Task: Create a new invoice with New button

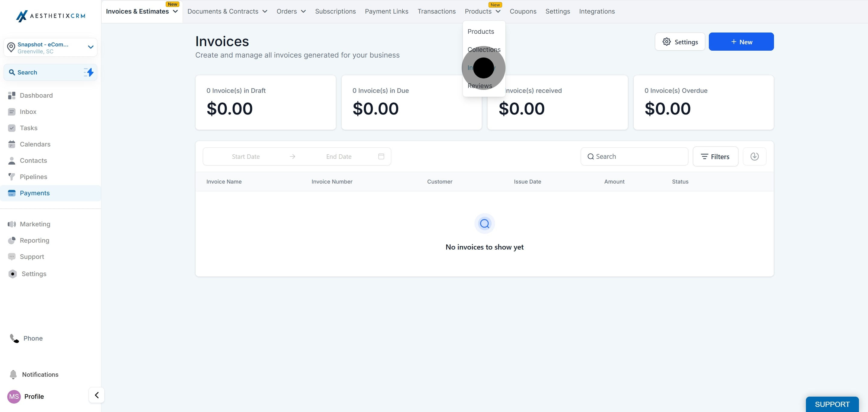Action: click(741, 42)
